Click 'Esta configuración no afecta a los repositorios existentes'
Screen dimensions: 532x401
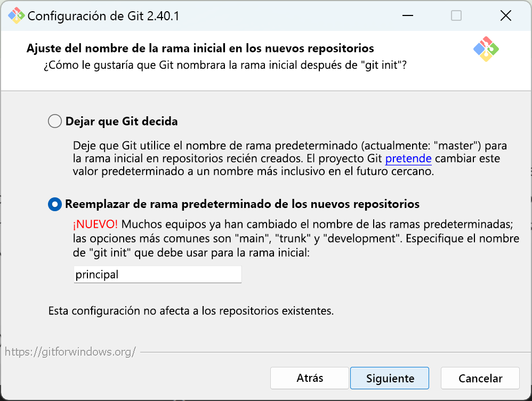click(191, 311)
